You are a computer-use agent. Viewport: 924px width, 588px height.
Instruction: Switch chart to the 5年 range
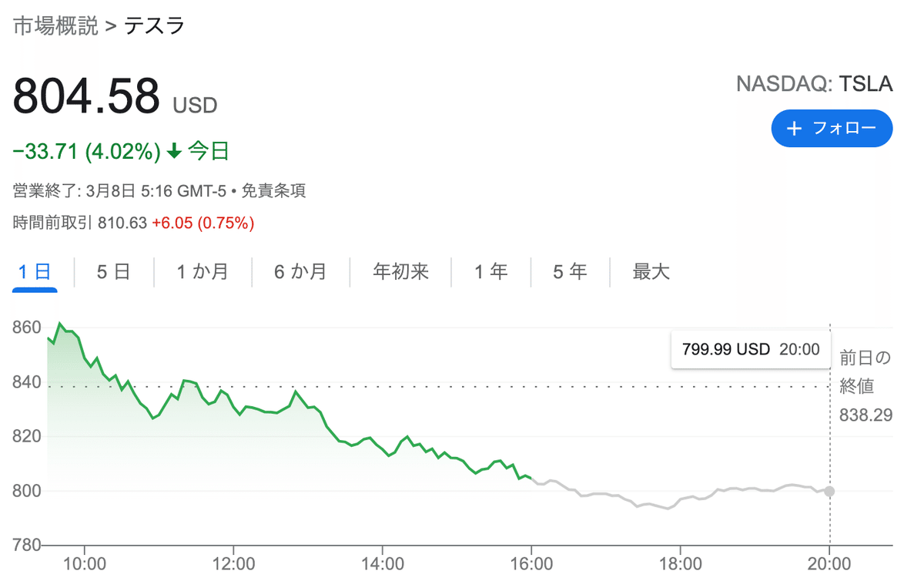(570, 271)
